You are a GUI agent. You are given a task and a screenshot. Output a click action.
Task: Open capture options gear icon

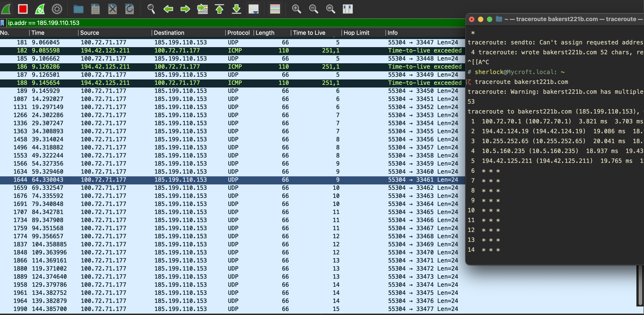pos(57,9)
